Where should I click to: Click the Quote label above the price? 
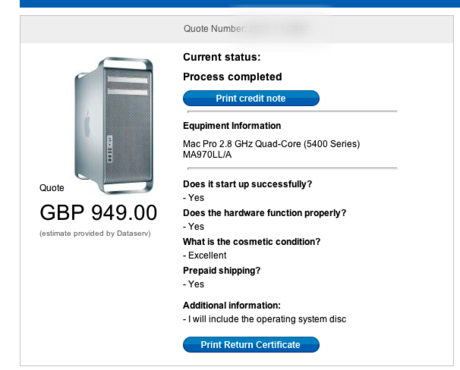point(52,188)
